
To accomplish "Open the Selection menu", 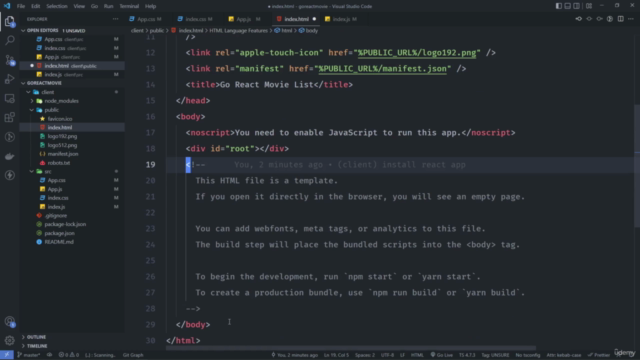I will pyautogui.click(x=57, y=6).
